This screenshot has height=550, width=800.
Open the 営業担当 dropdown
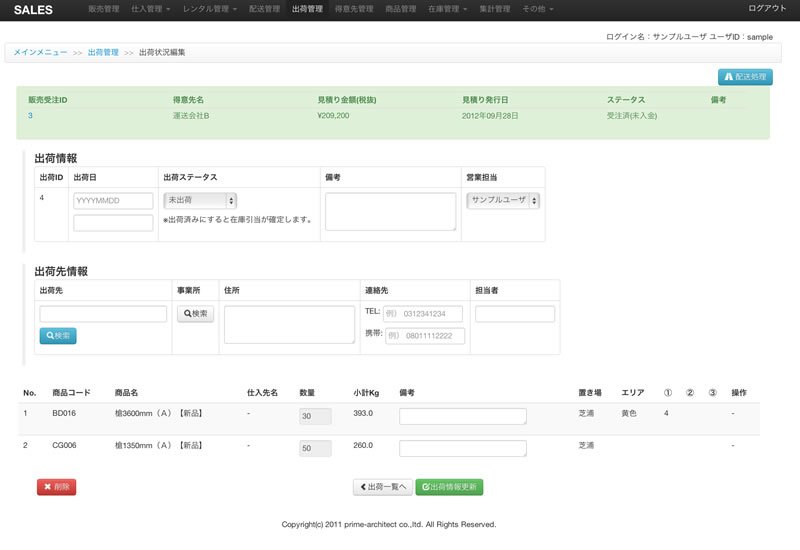(503, 200)
